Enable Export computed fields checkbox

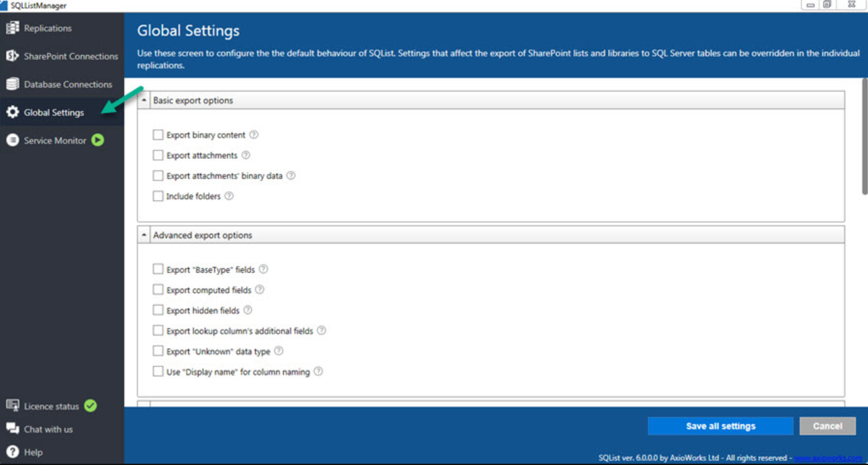click(x=158, y=289)
